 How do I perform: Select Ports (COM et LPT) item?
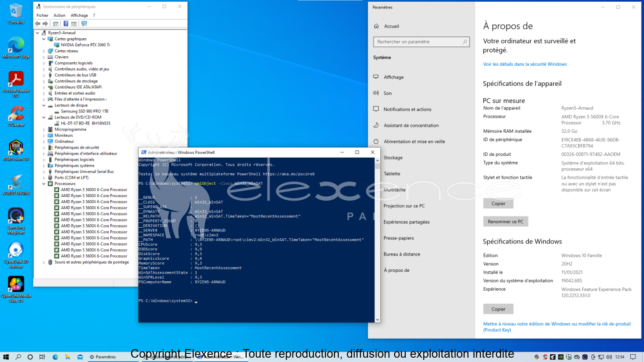(x=71, y=178)
